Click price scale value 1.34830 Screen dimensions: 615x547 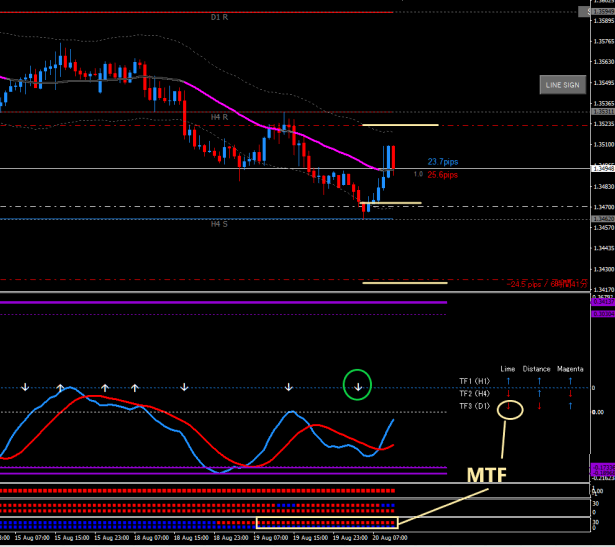(x=603, y=187)
